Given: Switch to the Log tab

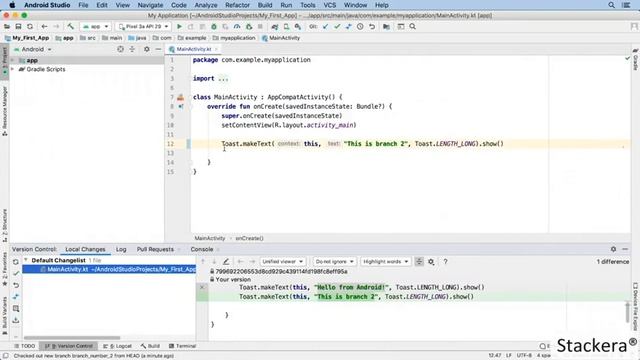Looking at the screenshot, I should click(x=121, y=249).
